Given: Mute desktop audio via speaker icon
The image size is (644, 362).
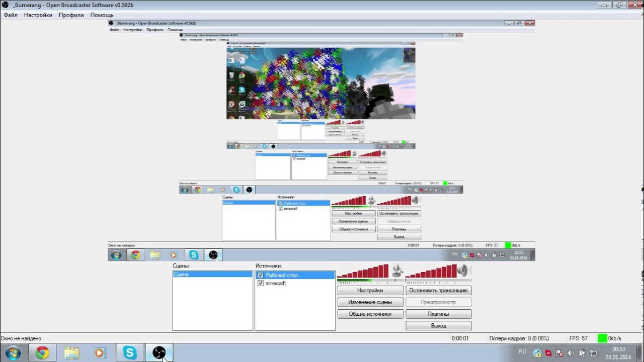Looking at the screenshot, I should pos(464,270).
